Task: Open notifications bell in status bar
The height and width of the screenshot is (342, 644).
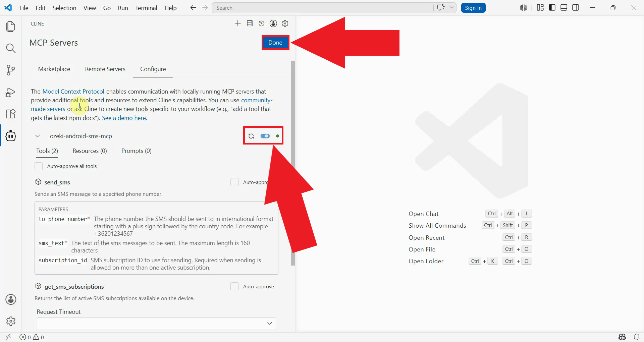Action: 637,337
